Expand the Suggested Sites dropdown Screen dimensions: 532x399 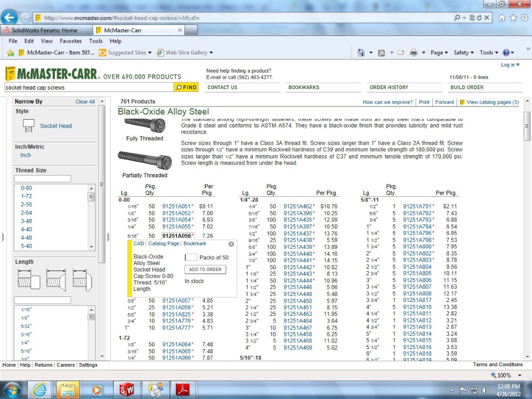pyautogui.click(x=150, y=53)
